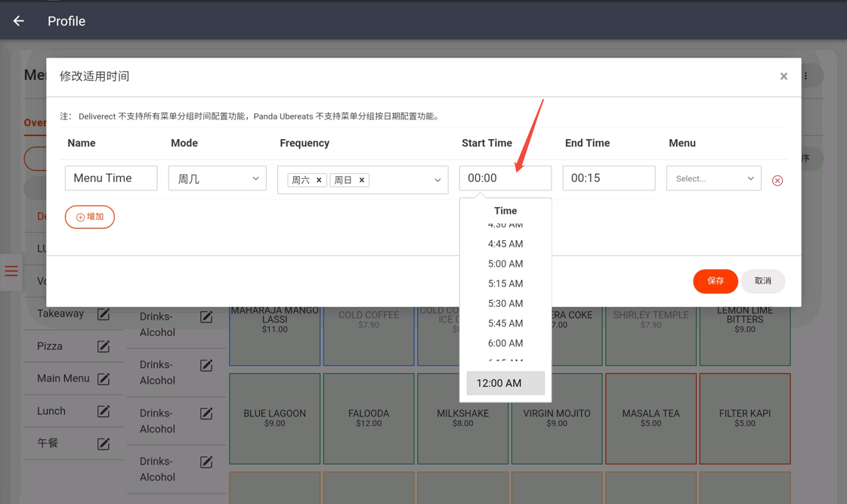847x504 pixels.
Task: Edit the Pizza menu entry
Action: [104, 346]
